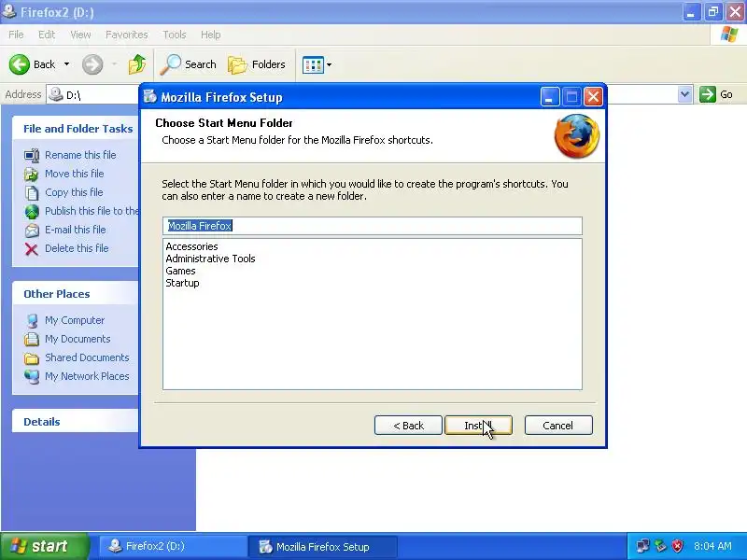
Task: Toggle the Folders pane button
Action: point(257,64)
